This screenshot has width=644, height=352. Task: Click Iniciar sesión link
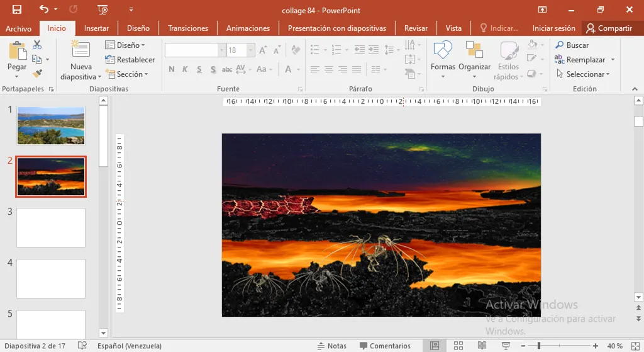coord(553,28)
